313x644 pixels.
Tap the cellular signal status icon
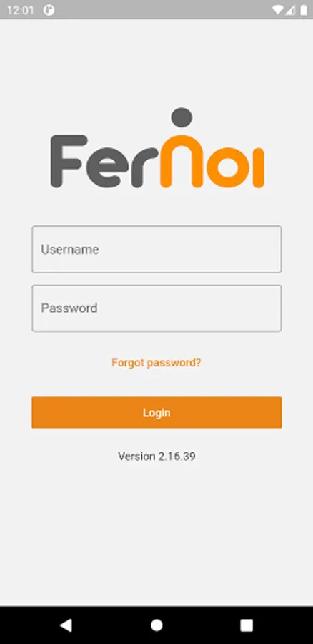tap(290, 10)
